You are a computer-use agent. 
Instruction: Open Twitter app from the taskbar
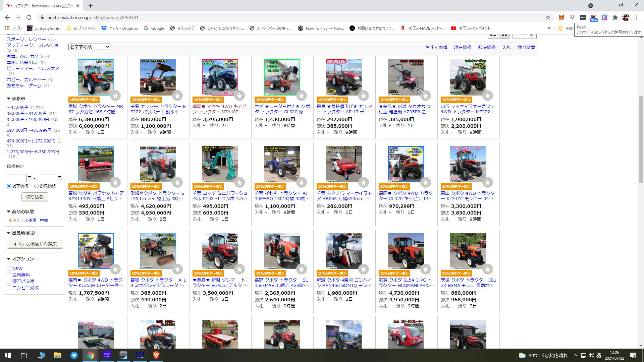pos(74,355)
